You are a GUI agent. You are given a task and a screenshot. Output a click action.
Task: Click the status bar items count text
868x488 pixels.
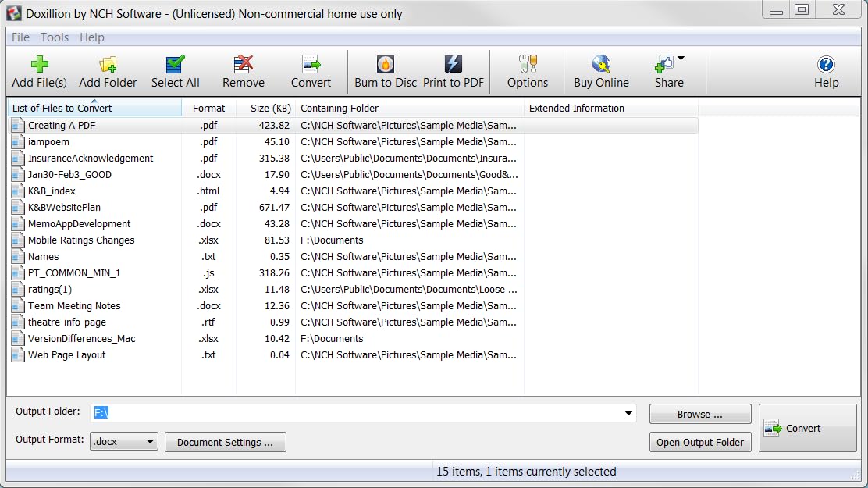click(526, 472)
